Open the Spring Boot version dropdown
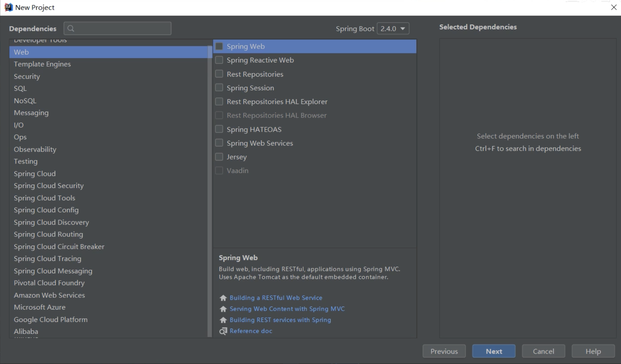The image size is (621, 364). (x=393, y=29)
